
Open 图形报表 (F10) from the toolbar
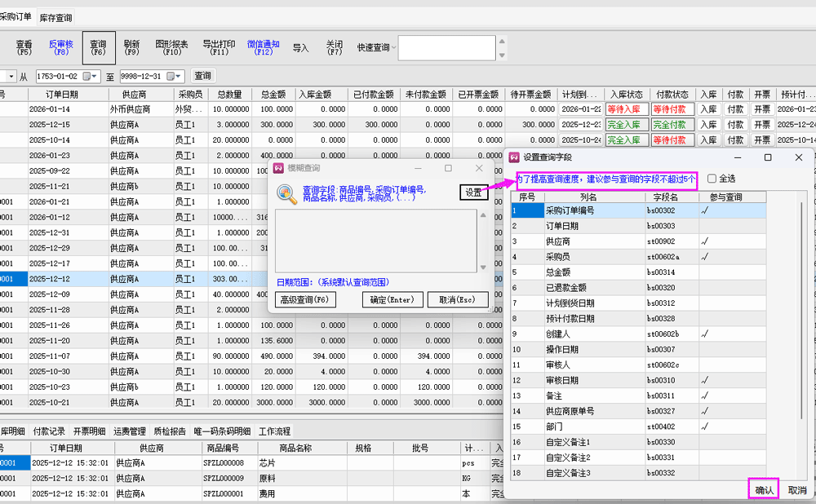[x=171, y=47]
